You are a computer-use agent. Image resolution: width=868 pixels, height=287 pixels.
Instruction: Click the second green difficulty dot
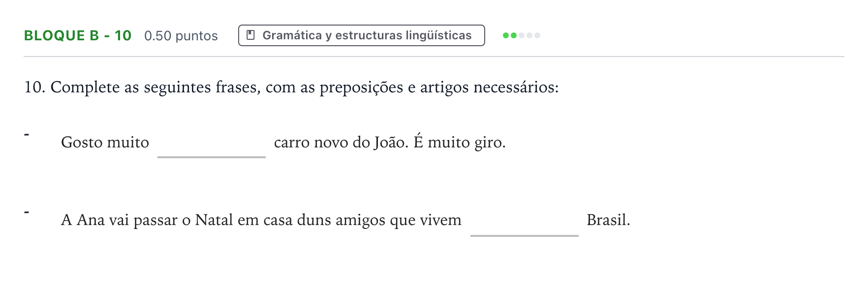click(x=514, y=35)
